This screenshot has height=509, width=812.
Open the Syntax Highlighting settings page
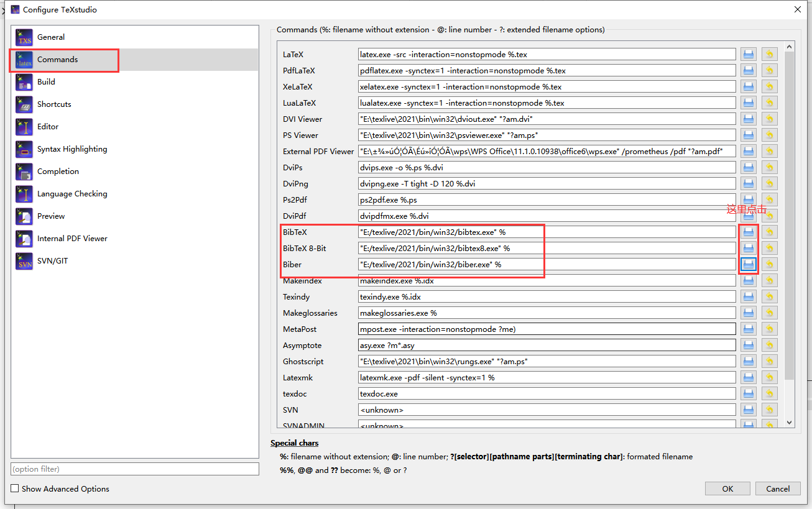(x=134, y=149)
